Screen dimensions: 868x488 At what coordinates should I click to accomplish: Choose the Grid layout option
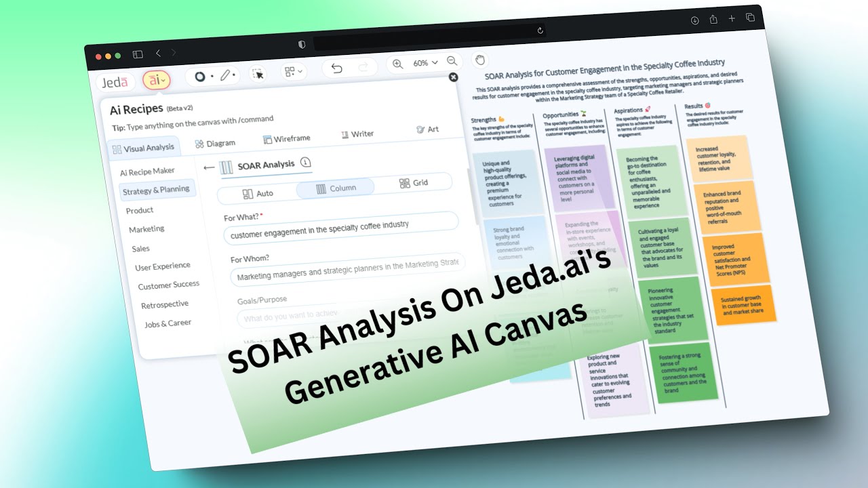414,183
